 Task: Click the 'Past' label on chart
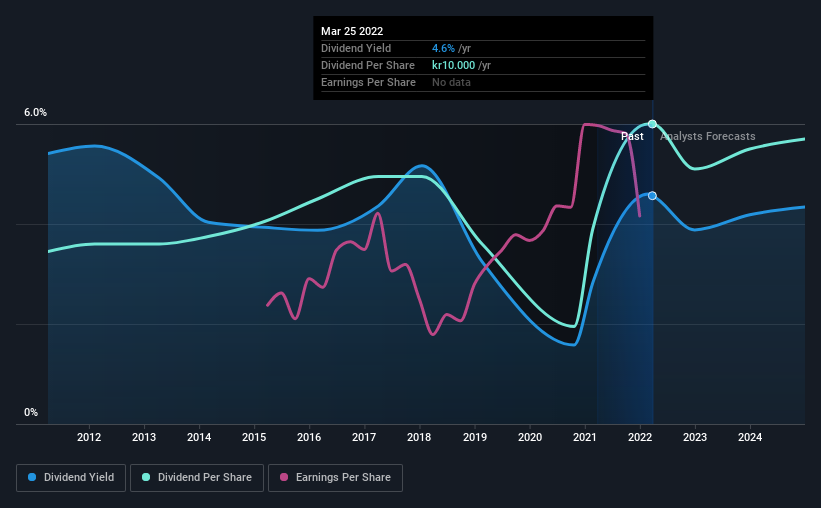pos(632,136)
